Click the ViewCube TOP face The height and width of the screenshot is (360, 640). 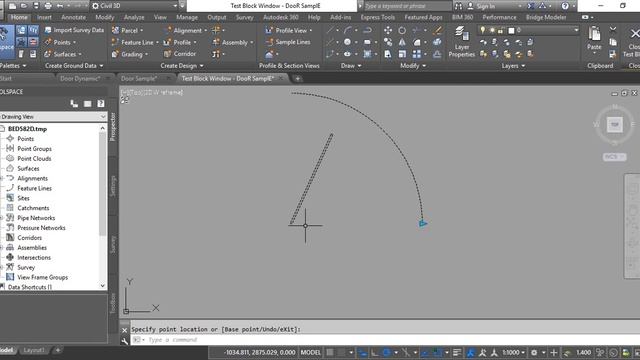[x=615, y=124]
